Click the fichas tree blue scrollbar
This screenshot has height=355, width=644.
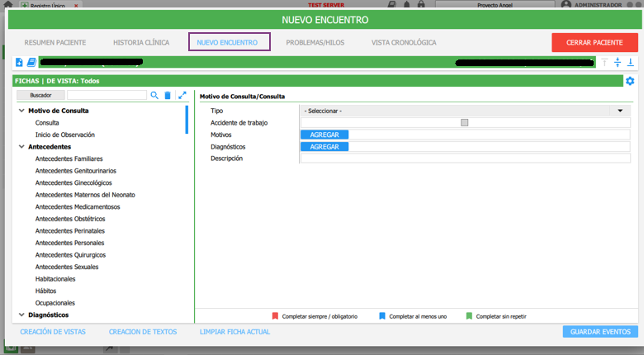pyautogui.click(x=187, y=120)
